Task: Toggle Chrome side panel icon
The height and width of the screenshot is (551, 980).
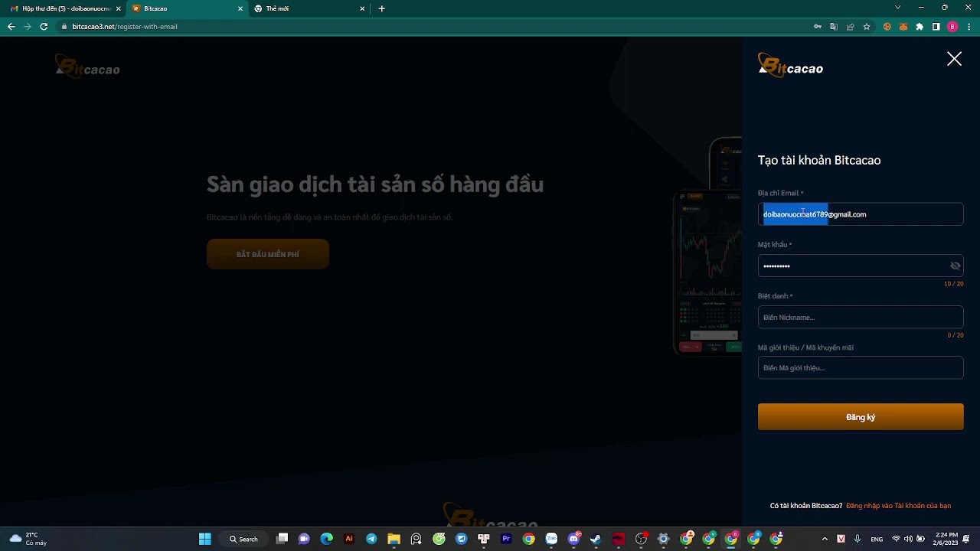Action: click(x=936, y=26)
